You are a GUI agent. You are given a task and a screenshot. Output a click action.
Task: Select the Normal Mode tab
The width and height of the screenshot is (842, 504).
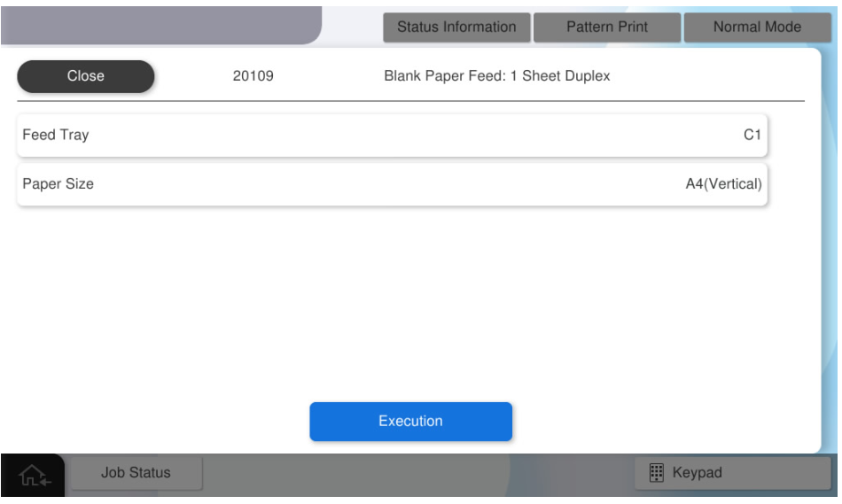tap(757, 27)
